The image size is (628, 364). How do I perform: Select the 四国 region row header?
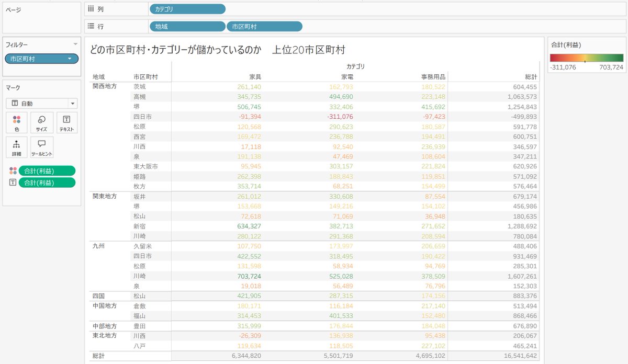pyautogui.click(x=99, y=296)
